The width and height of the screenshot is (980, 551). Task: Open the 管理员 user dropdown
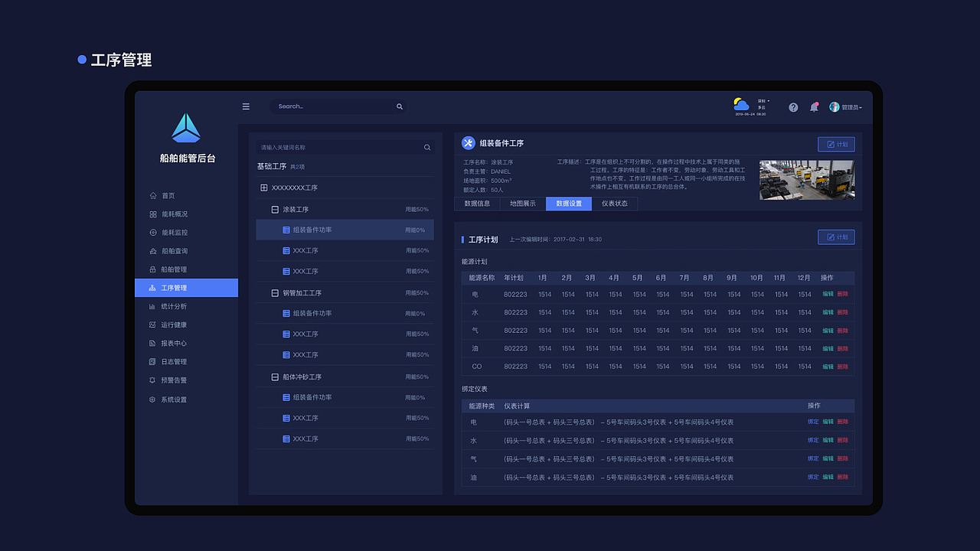(851, 108)
